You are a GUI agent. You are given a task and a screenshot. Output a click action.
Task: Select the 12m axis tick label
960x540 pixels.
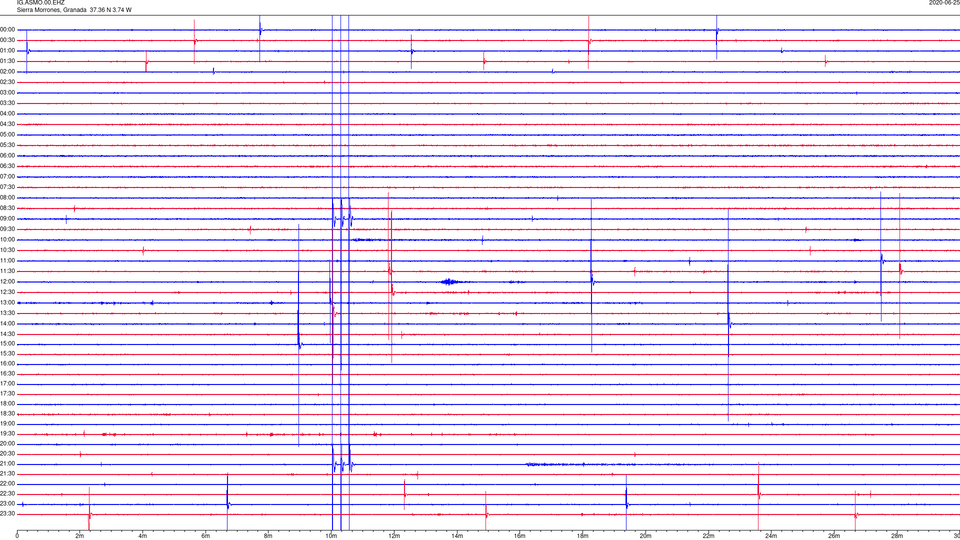[394, 536]
